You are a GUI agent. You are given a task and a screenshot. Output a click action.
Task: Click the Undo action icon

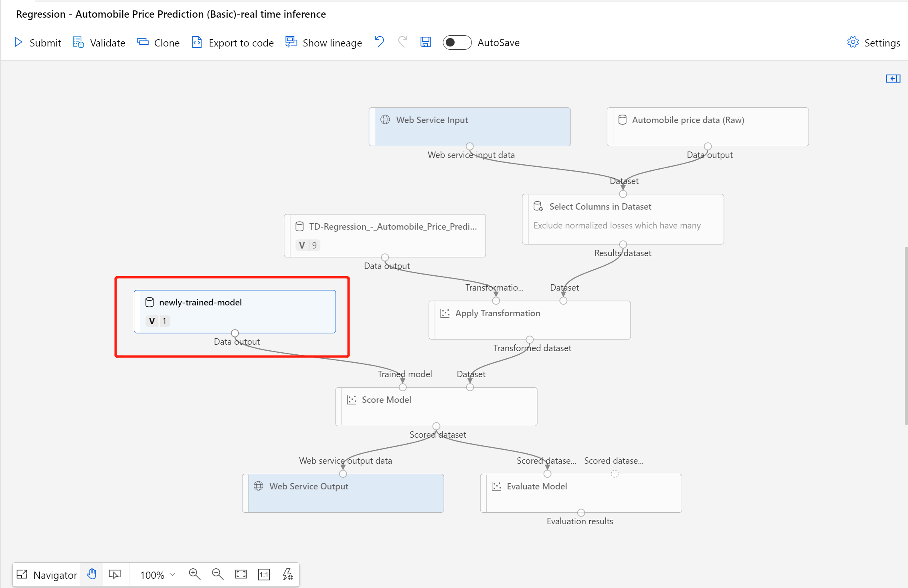[x=380, y=42]
